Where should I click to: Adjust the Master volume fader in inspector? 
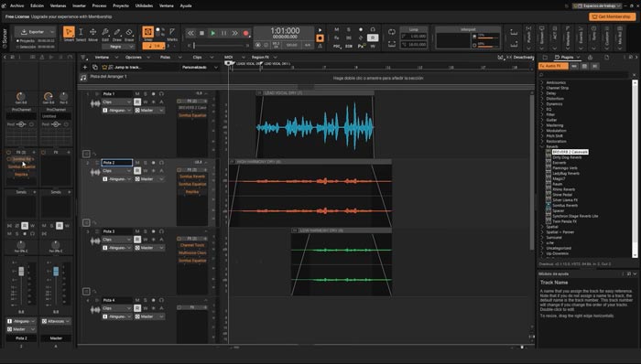[x=56, y=272]
